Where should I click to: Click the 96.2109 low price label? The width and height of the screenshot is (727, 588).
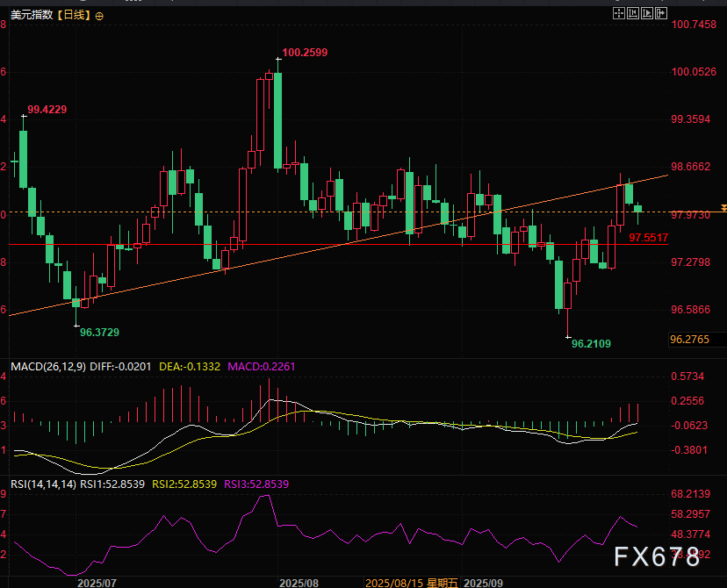(591, 345)
